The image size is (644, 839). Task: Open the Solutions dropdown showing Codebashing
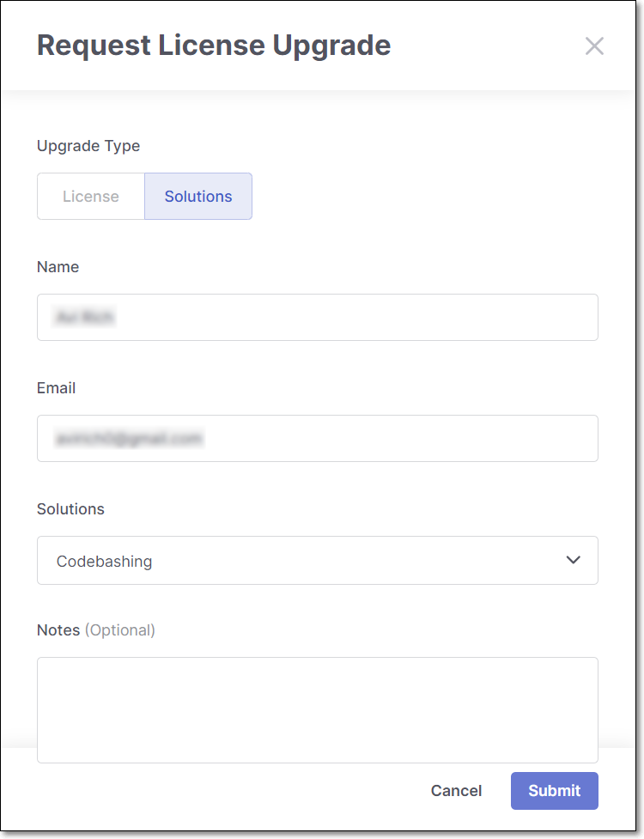318,561
